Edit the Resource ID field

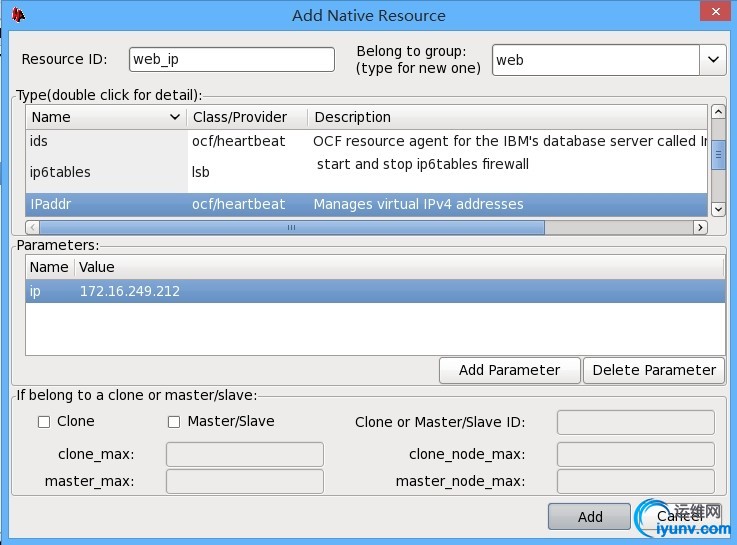232,60
